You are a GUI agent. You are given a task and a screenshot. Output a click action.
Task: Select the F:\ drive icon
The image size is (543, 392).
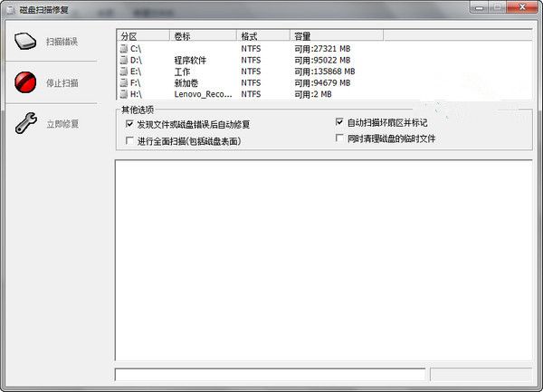[x=124, y=82]
